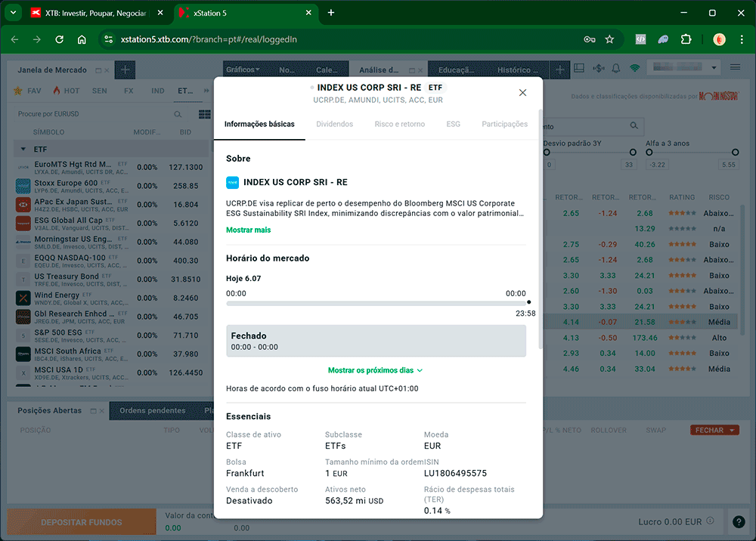Viewport: 756px width, 541px height.
Task: Add new tab next to Janela de Mercado
Action: tap(125, 70)
